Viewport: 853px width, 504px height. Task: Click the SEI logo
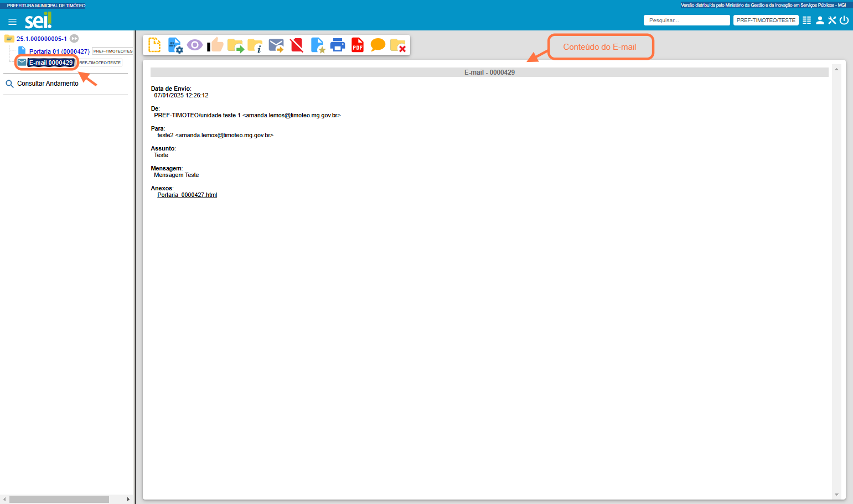coord(38,20)
